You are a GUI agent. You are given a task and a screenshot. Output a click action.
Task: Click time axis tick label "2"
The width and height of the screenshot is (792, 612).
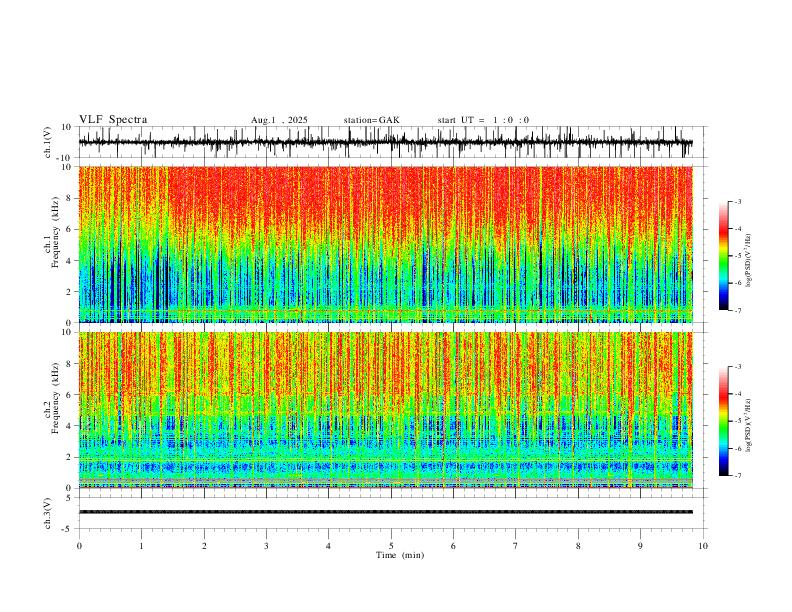point(204,546)
